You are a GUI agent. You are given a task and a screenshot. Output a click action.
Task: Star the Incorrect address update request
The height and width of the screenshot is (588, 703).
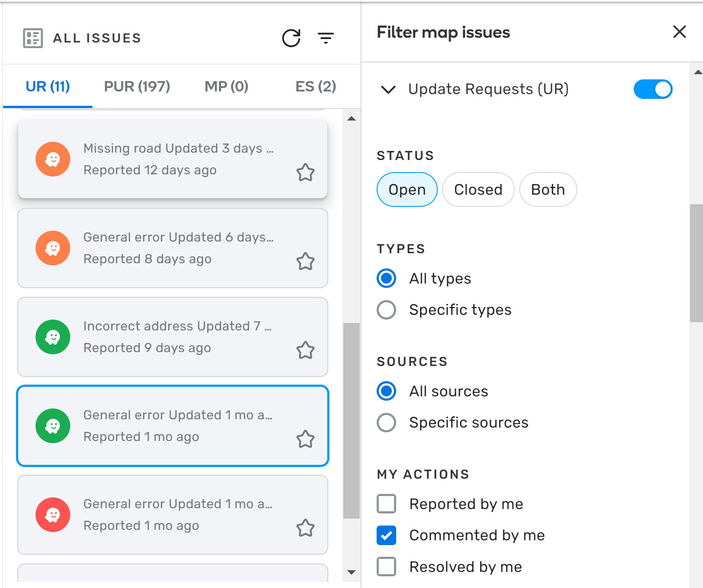pyautogui.click(x=305, y=350)
